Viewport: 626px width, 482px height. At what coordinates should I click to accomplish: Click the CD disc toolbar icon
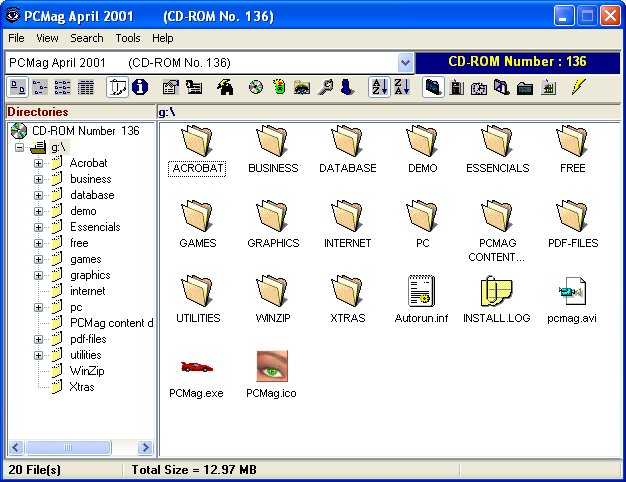tap(256, 87)
